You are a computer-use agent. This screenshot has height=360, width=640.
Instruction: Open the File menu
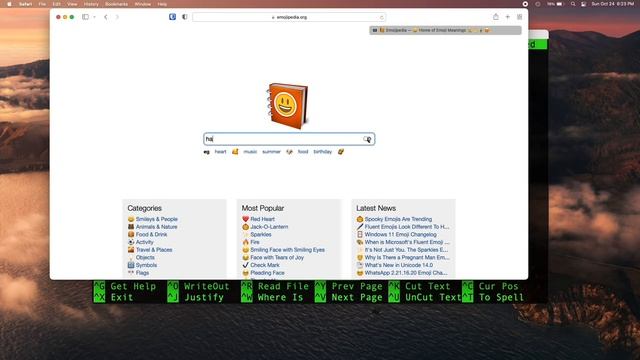click(42, 4)
